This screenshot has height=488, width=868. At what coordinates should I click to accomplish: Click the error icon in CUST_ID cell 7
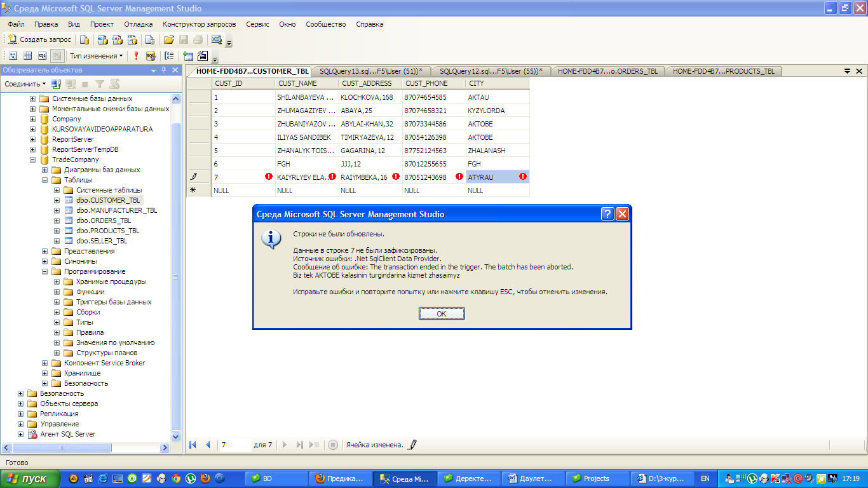click(269, 177)
